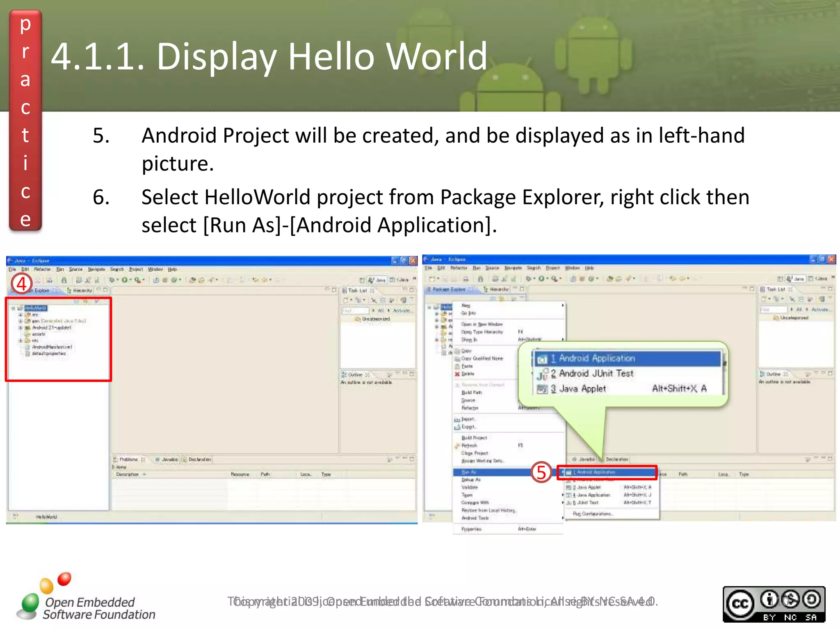Switch to Package Explorer tab in right Eclipse window

click(x=449, y=290)
